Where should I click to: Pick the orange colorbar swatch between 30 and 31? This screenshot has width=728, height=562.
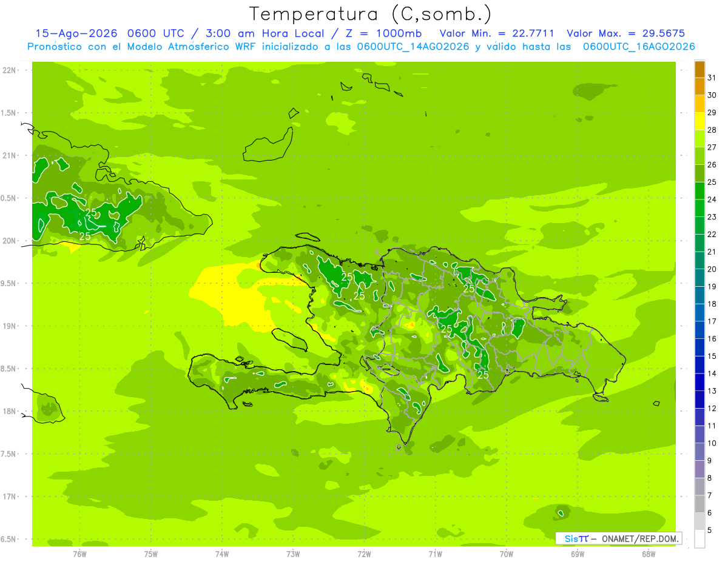(x=699, y=86)
